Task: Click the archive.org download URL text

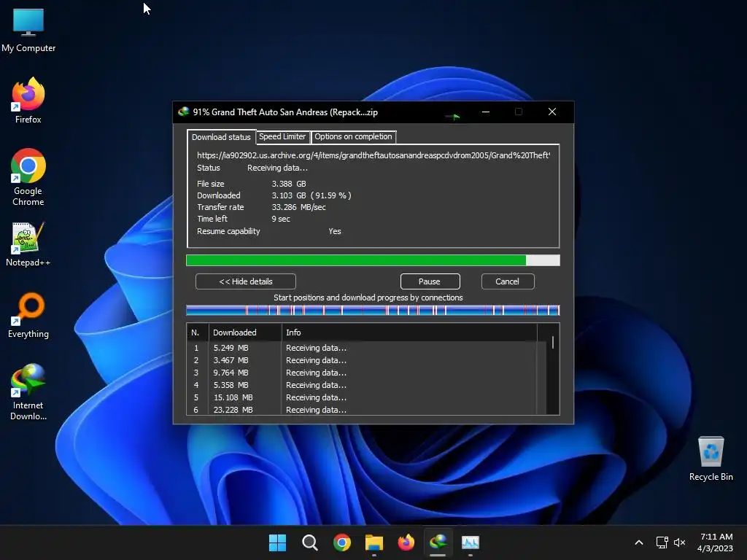Action: [373, 155]
